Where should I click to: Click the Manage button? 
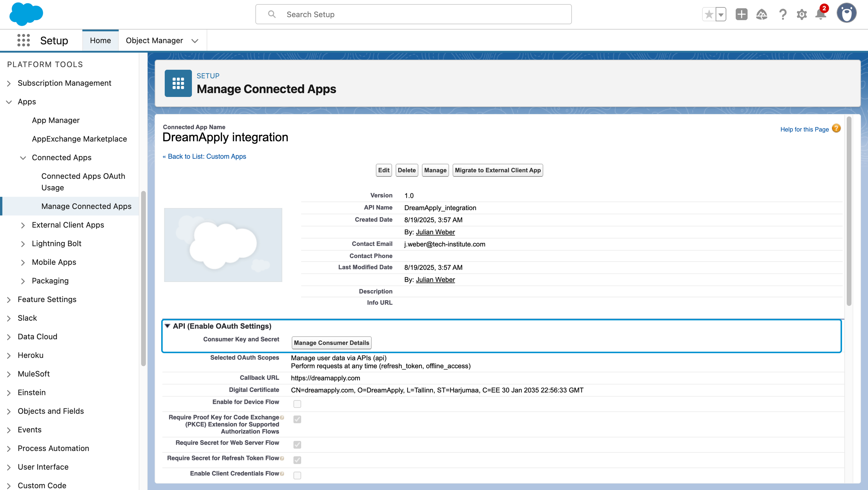(x=435, y=170)
